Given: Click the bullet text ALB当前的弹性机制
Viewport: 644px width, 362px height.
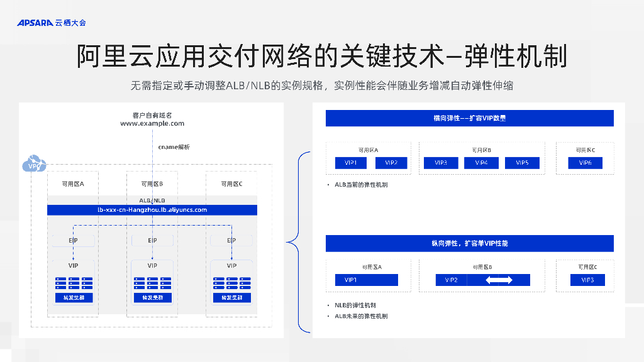Looking at the screenshot, I should click(x=361, y=185).
